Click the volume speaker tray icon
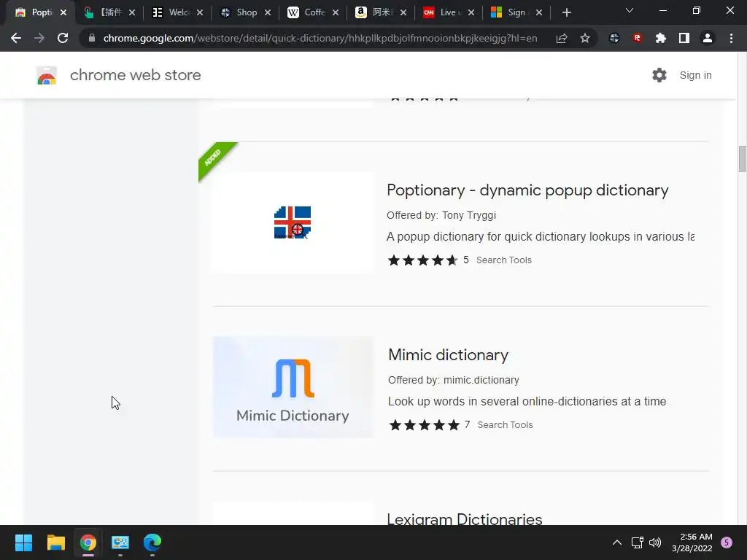The width and height of the screenshot is (747, 560). tap(656, 542)
